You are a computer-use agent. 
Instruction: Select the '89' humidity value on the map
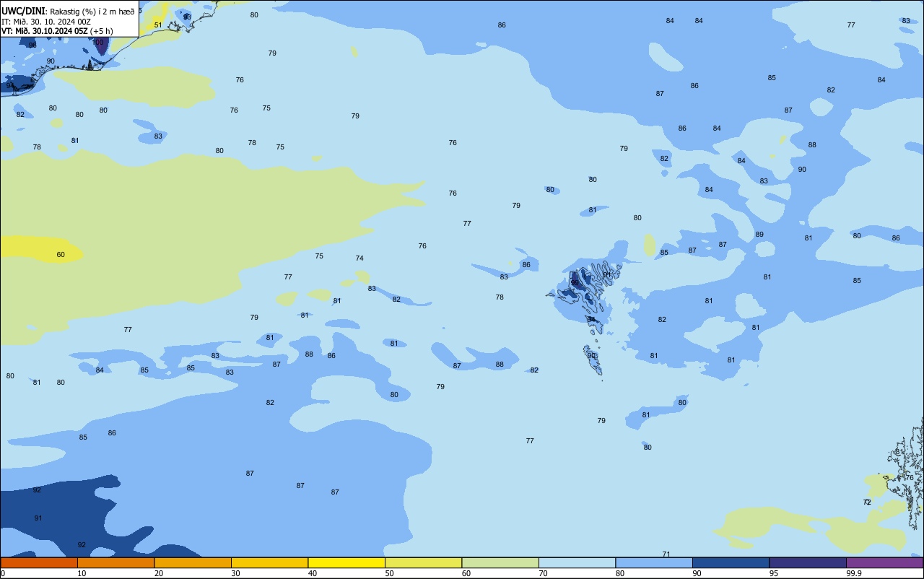click(759, 235)
